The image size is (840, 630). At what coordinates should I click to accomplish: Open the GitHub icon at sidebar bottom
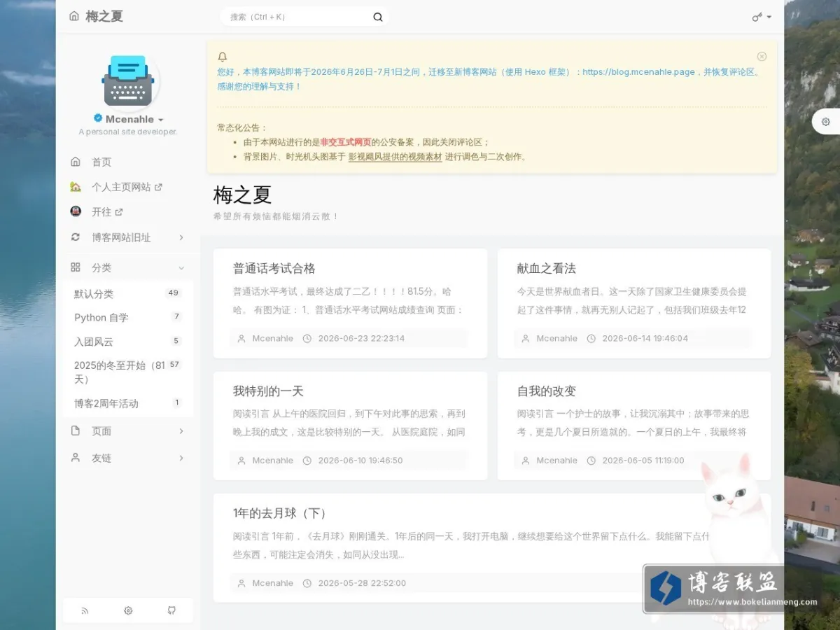171,610
